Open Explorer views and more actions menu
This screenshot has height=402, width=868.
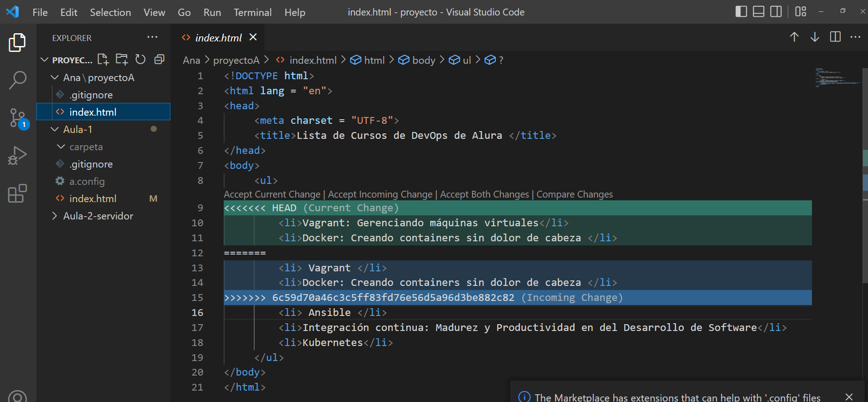pos(152,37)
